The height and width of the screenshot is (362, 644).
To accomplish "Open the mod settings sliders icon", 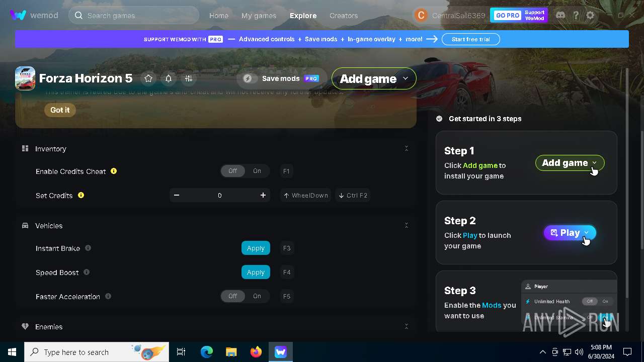I will [x=189, y=78].
